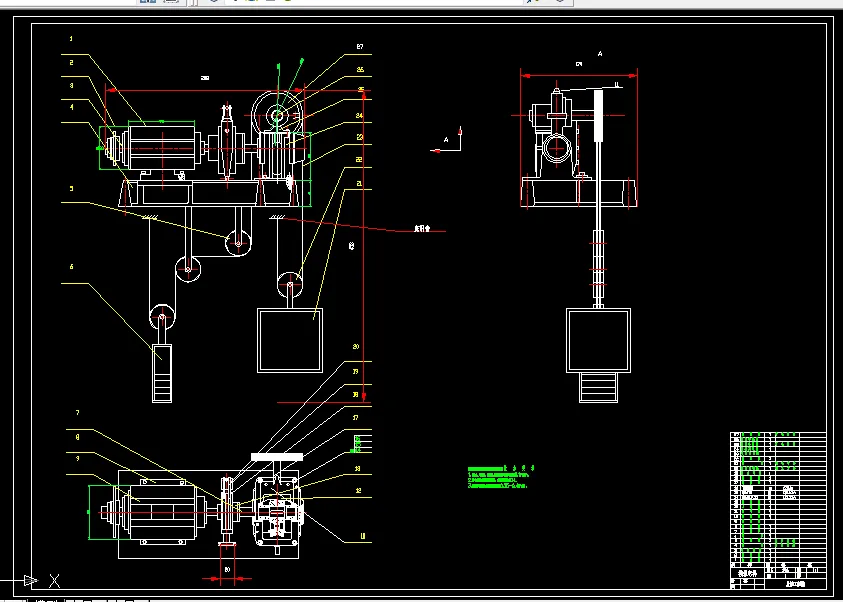Image resolution: width=843 pixels, height=602 pixels.
Task: Select part balloon number 8
Action: coord(77,438)
